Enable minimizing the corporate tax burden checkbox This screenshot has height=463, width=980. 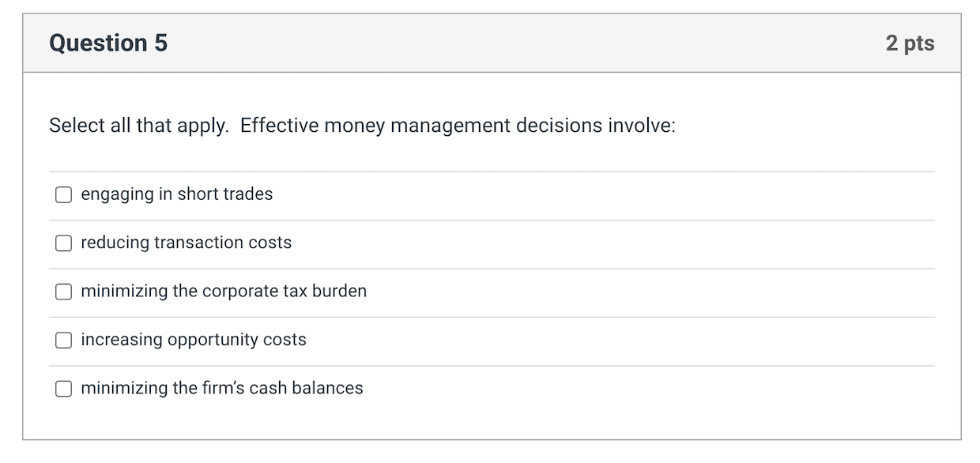pyautogui.click(x=63, y=292)
